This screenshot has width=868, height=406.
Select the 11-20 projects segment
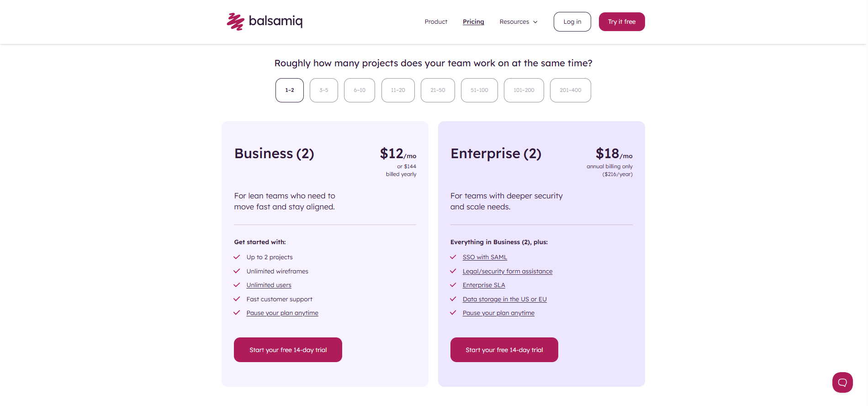(x=397, y=90)
